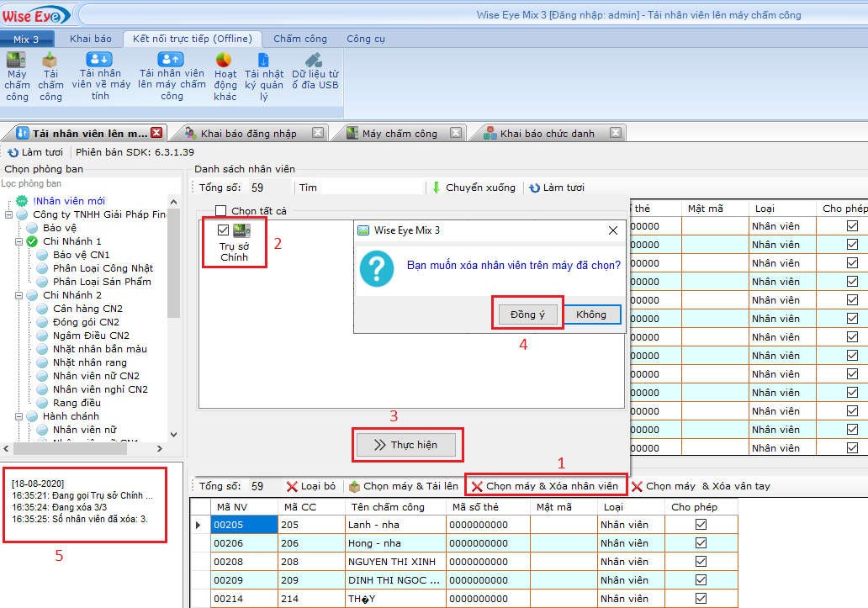Collapse the Chi Nhánh 2 tree node
The image size is (868, 608).
(19, 295)
